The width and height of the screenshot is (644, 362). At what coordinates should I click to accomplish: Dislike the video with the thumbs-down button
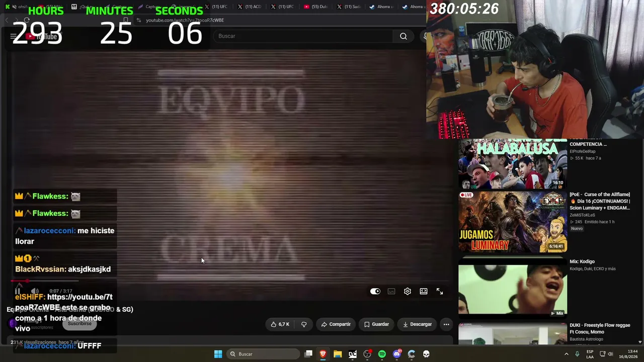click(304, 324)
